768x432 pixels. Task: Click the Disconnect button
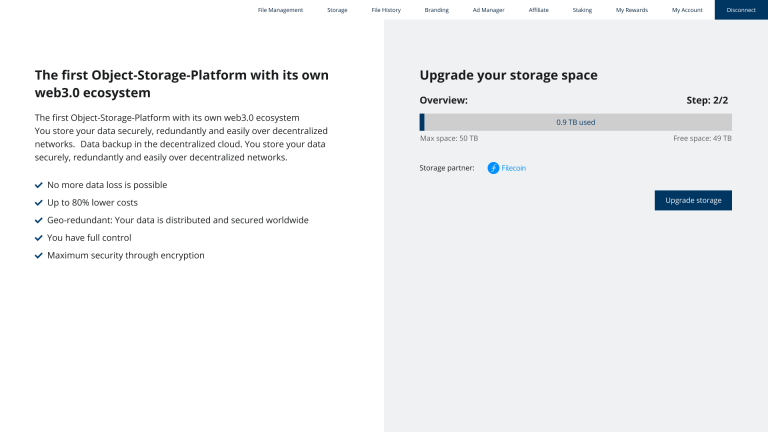coord(741,10)
